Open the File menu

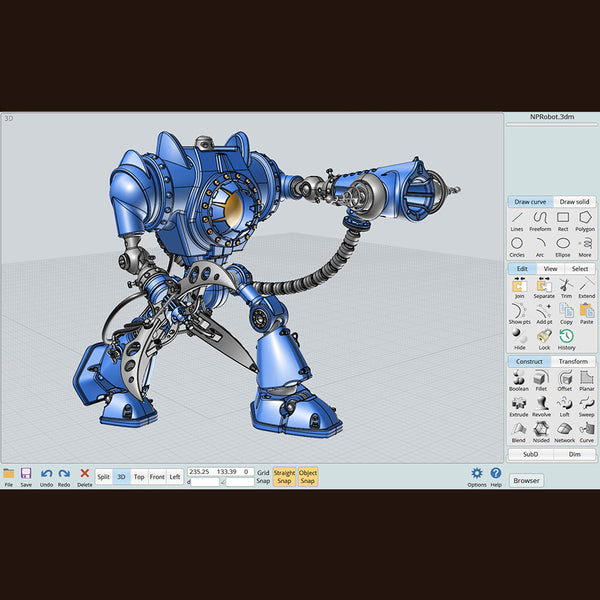[9, 476]
